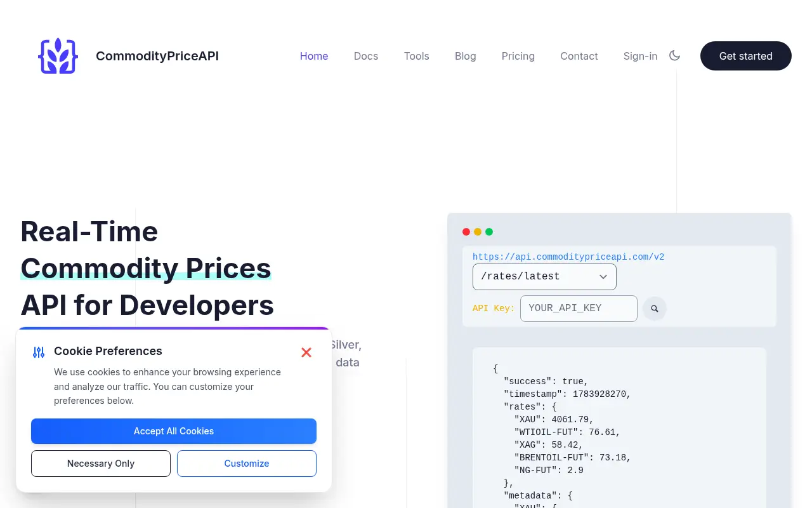Open the Contact nav item

tap(579, 56)
